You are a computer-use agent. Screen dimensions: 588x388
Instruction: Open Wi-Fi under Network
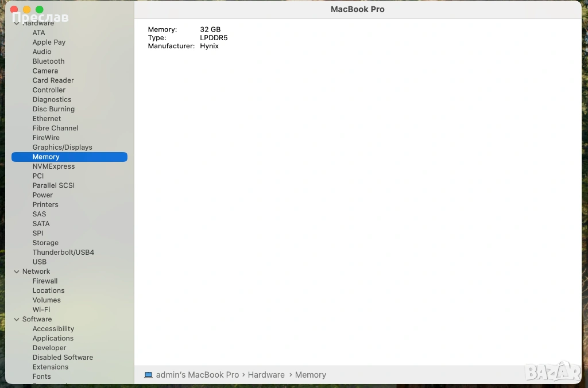click(x=41, y=309)
